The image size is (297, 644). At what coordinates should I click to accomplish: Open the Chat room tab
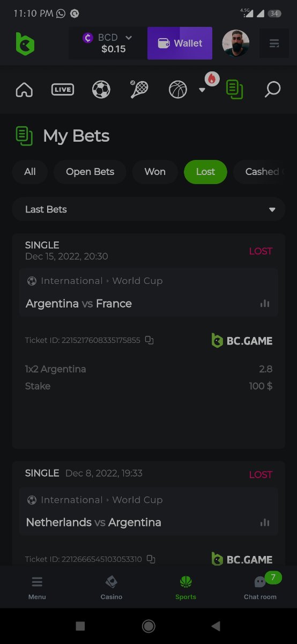[260, 587]
